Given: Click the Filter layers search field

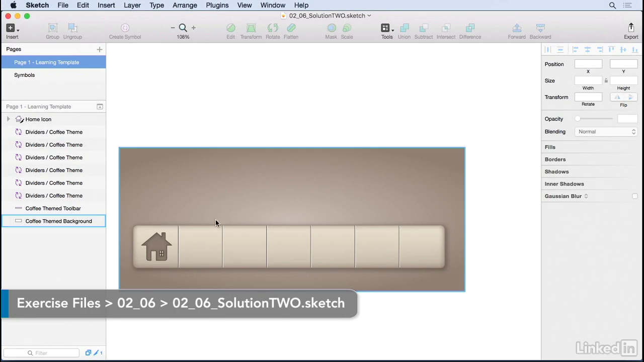Looking at the screenshot, I should (x=41, y=353).
